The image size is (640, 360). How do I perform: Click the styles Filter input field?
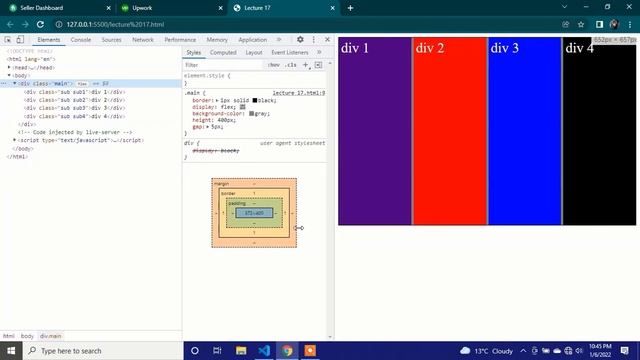tap(222, 65)
